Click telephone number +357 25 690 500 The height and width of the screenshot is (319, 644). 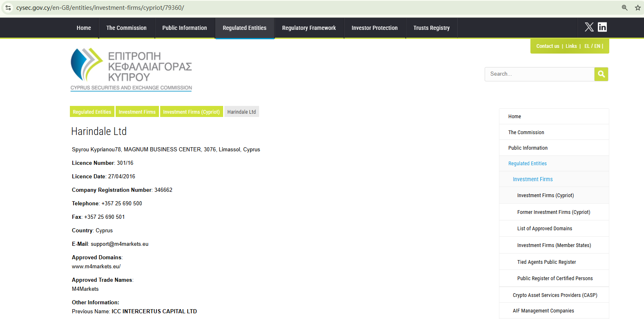pos(122,203)
